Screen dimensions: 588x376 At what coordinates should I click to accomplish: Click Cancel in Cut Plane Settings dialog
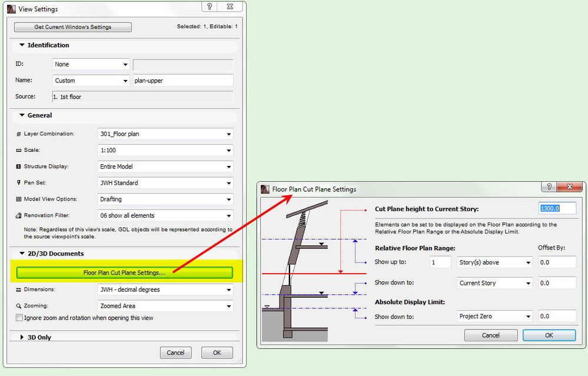(x=490, y=335)
